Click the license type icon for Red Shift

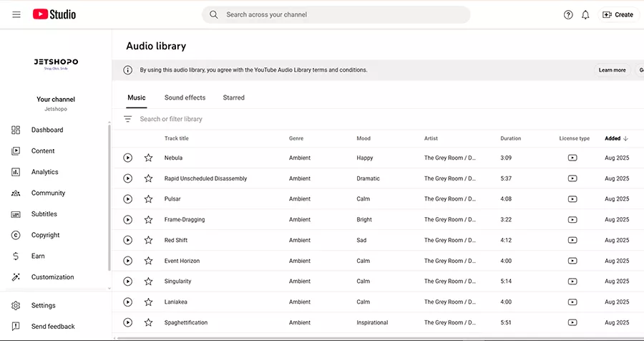(x=572, y=240)
